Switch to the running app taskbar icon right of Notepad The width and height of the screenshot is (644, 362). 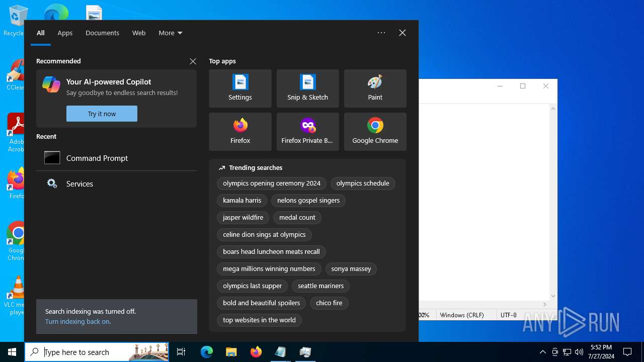click(x=305, y=352)
